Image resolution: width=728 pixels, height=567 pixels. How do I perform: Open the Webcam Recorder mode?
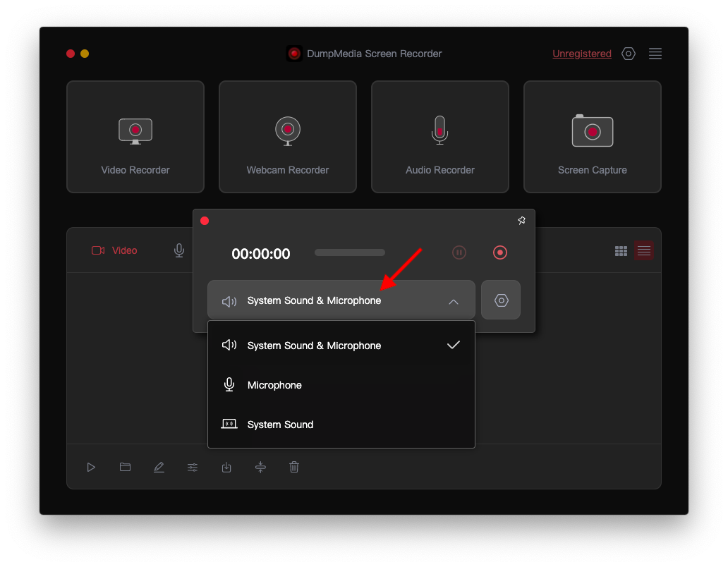(x=287, y=136)
